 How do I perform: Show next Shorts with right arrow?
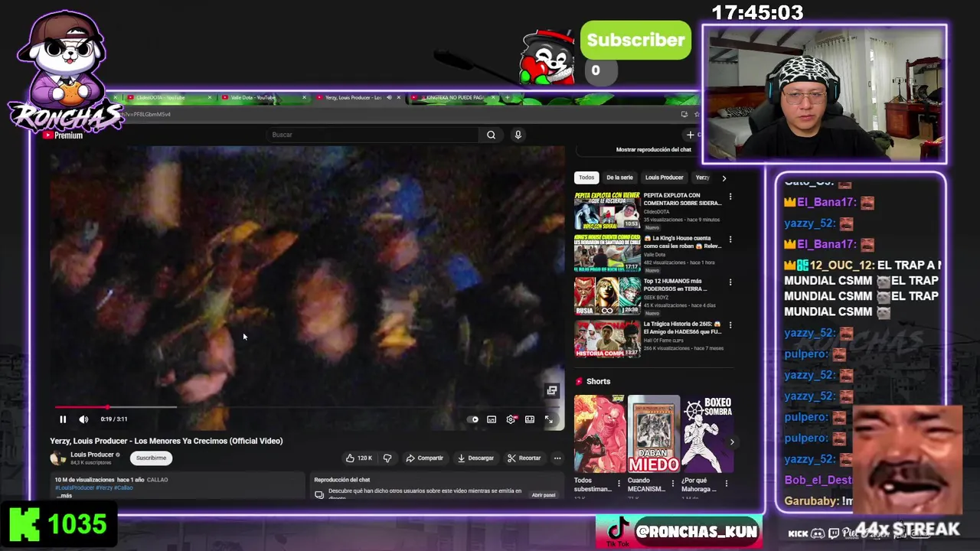coord(731,442)
